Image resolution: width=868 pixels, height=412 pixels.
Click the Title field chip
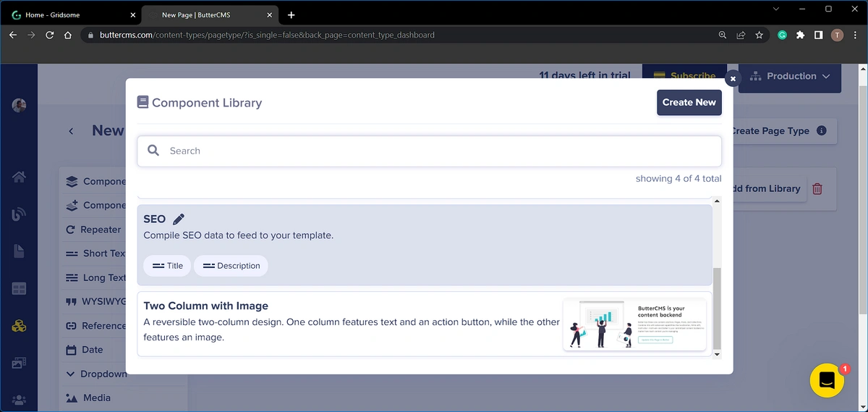coord(167,266)
